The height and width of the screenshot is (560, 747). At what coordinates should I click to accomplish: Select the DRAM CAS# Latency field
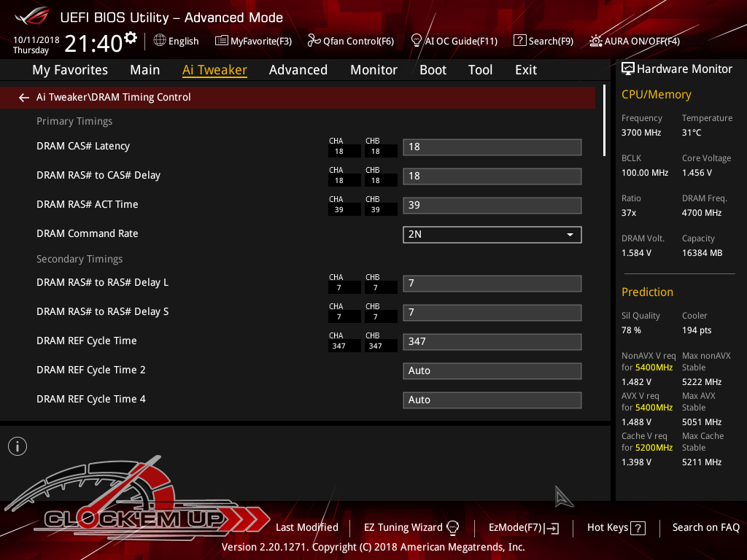point(492,147)
